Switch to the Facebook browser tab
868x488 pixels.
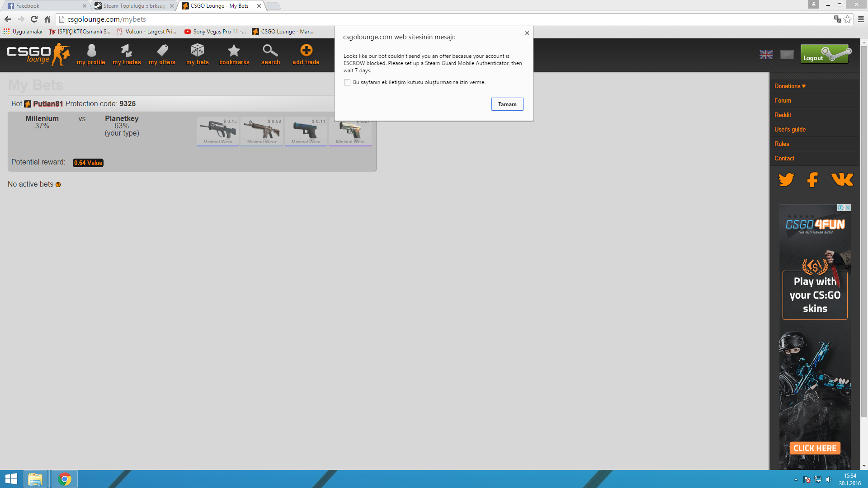pos(45,6)
